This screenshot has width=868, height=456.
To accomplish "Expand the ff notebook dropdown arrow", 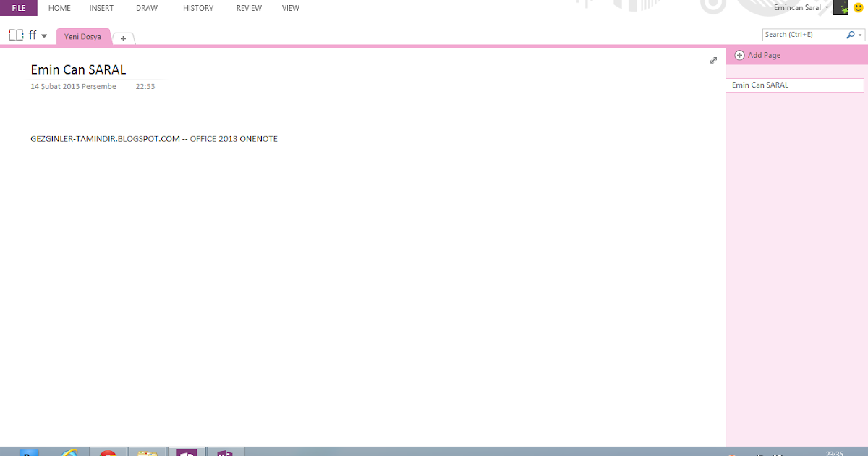I will click(44, 35).
